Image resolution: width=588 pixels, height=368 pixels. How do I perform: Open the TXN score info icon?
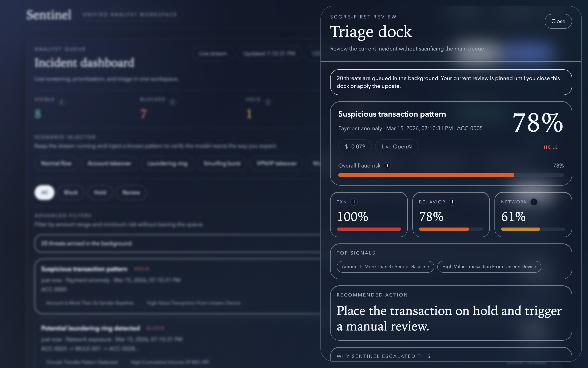(x=354, y=202)
